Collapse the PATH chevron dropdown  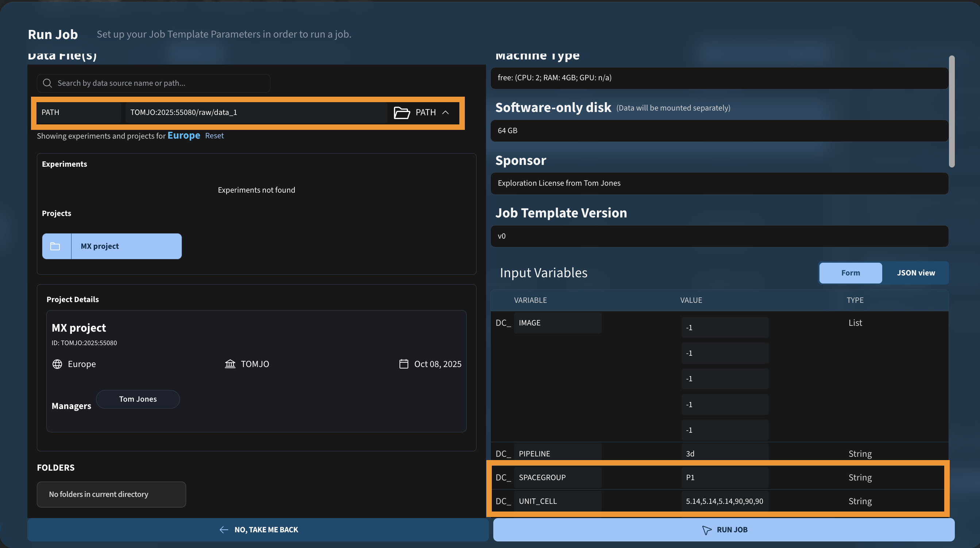pos(445,113)
